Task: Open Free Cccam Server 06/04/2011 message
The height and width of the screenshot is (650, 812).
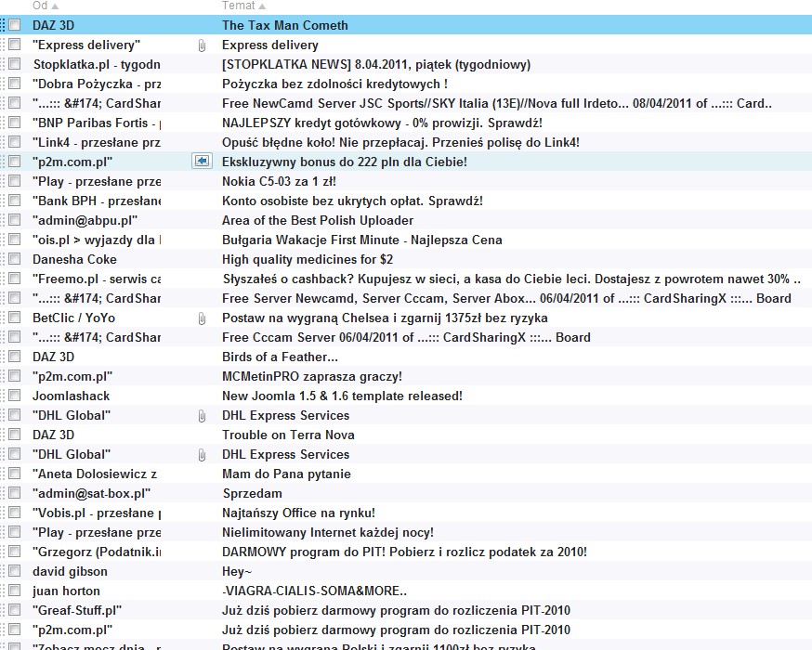Action: (x=406, y=337)
